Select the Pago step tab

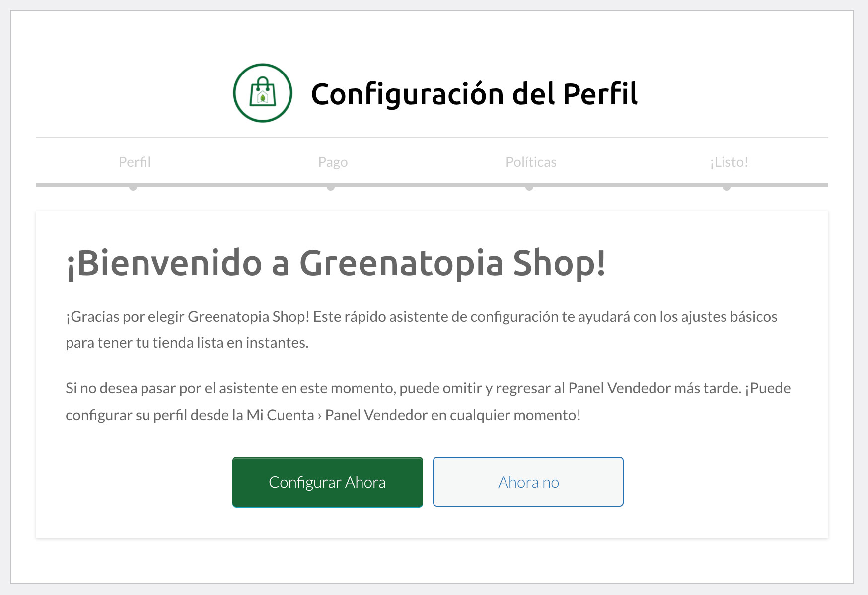[333, 162]
